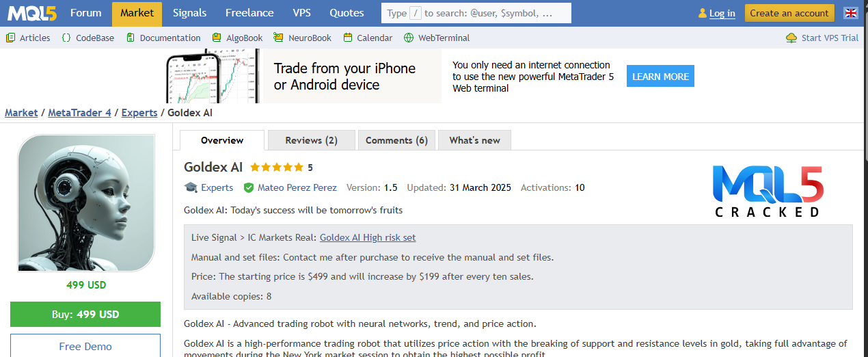The width and height of the screenshot is (868, 357).
Task: Click the CodeBase braces icon
Action: (66, 38)
